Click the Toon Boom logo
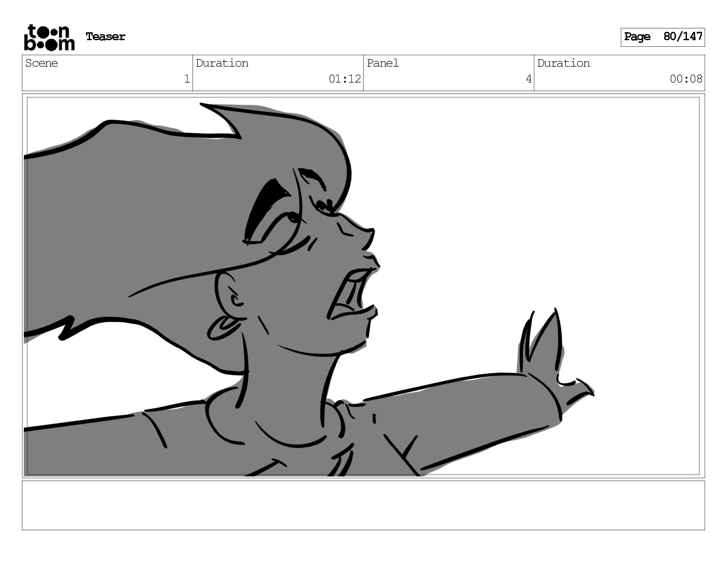The height and width of the screenshot is (563, 728). pyautogui.click(x=49, y=38)
